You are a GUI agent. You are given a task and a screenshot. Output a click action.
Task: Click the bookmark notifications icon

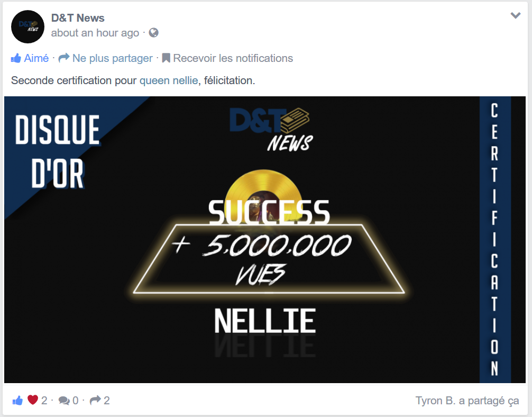166,58
